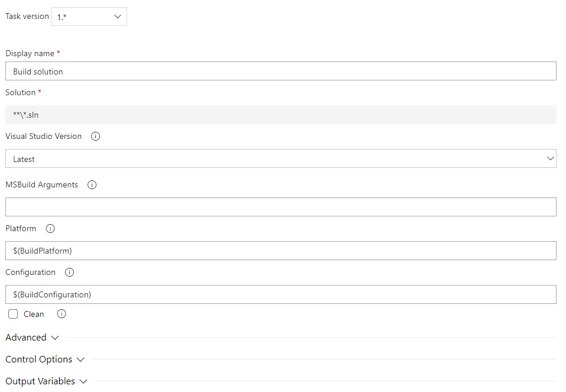The height and width of the screenshot is (392, 566).
Task: Expand the Advanced section
Action: pyautogui.click(x=32, y=337)
